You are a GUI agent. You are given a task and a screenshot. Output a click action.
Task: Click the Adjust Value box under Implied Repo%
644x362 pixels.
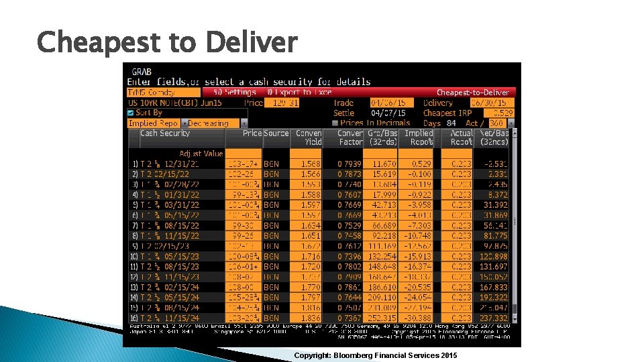[416, 154]
